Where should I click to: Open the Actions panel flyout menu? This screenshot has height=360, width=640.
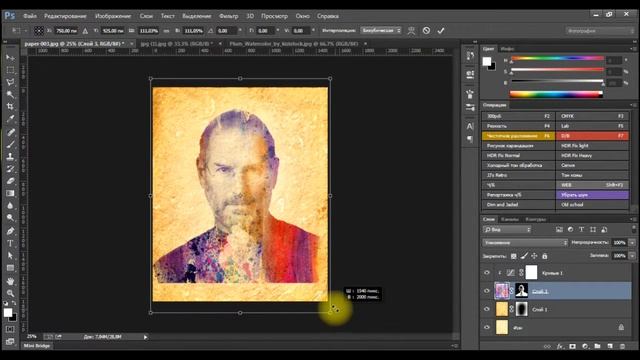[633, 105]
